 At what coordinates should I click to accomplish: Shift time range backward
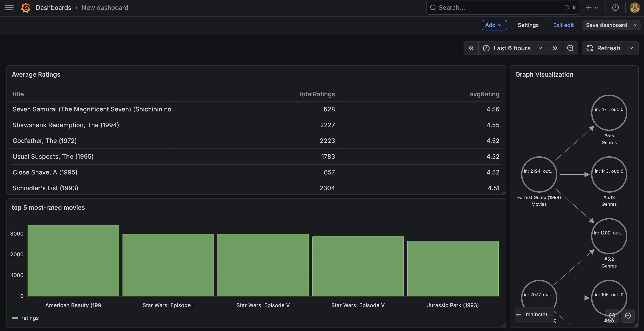(x=471, y=48)
